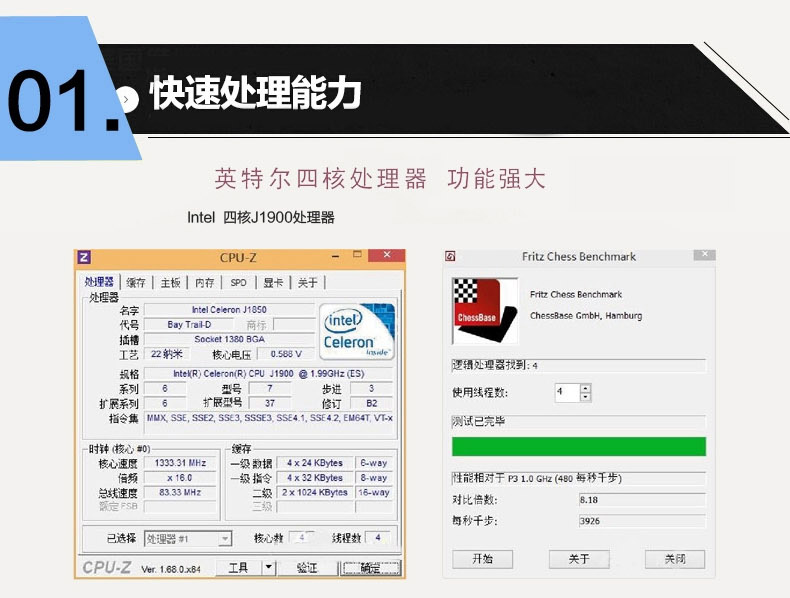Minimize the CPU-Z window
Image resolution: width=790 pixels, height=598 pixels.
tap(336, 257)
